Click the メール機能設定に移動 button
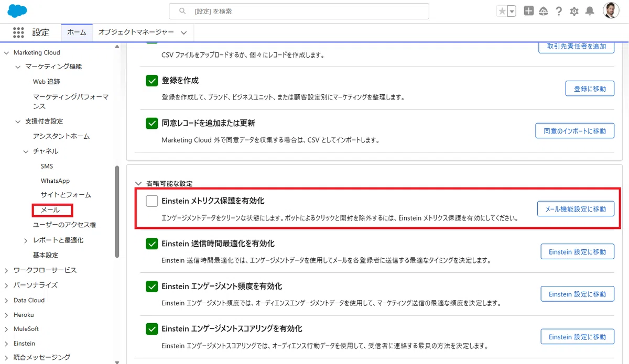The height and width of the screenshot is (364, 629). coord(576,209)
